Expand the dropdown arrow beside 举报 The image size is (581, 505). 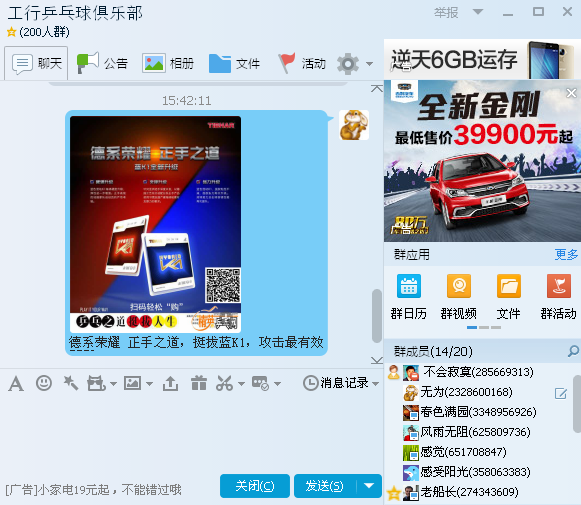click(478, 12)
